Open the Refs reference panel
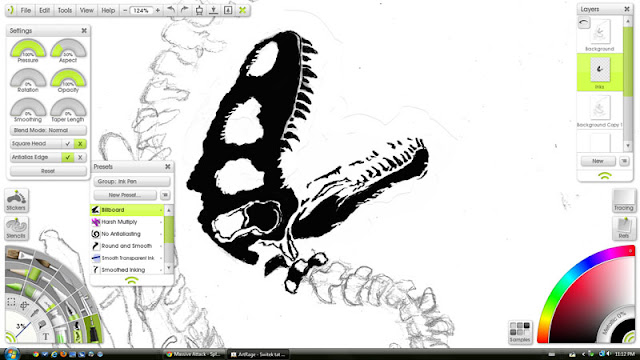The height and width of the screenshot is (360, 640). coord(624,229)
